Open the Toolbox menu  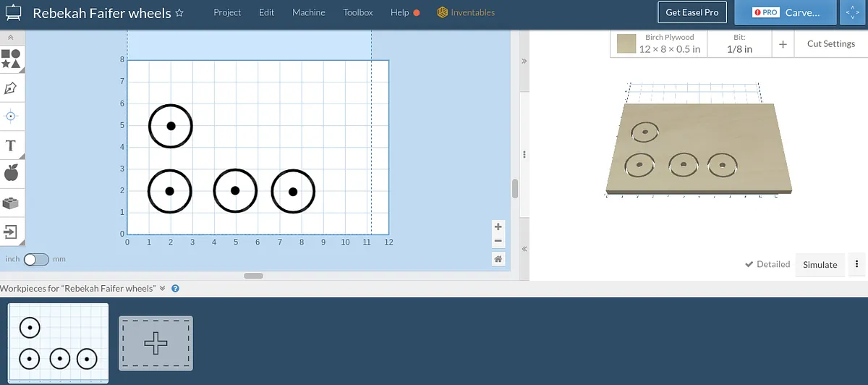click(358, 12)
